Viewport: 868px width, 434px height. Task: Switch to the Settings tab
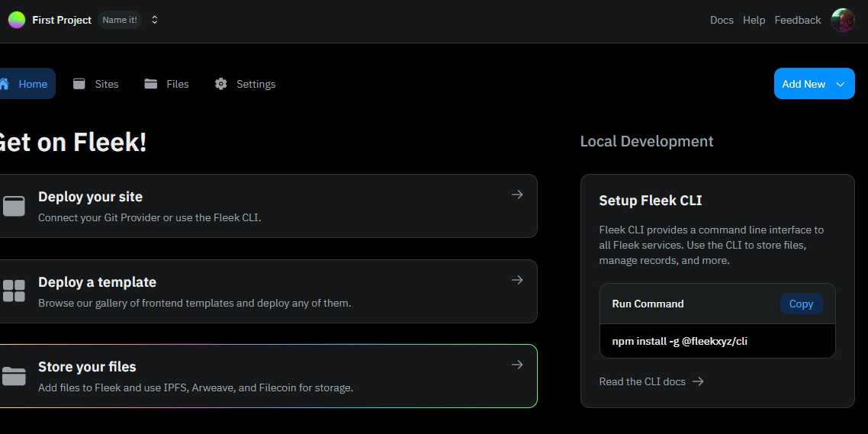coord(246,84)
